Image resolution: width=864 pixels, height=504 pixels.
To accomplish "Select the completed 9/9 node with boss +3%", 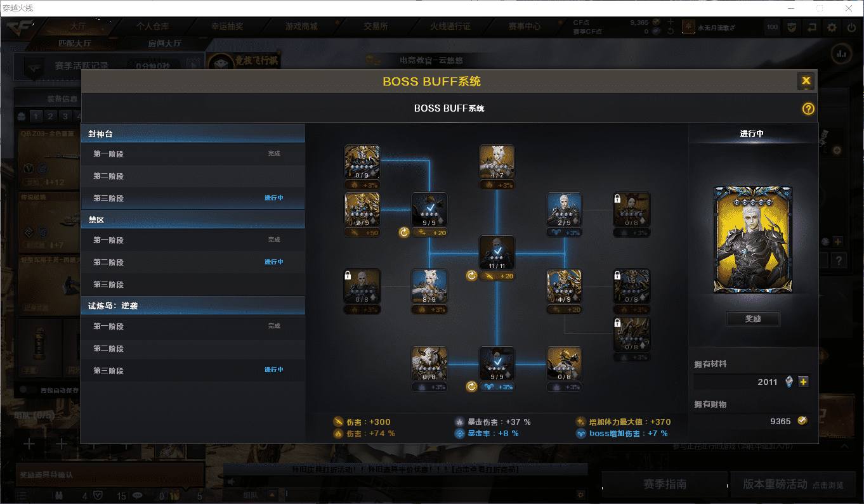I will click(x=497, y=365).
